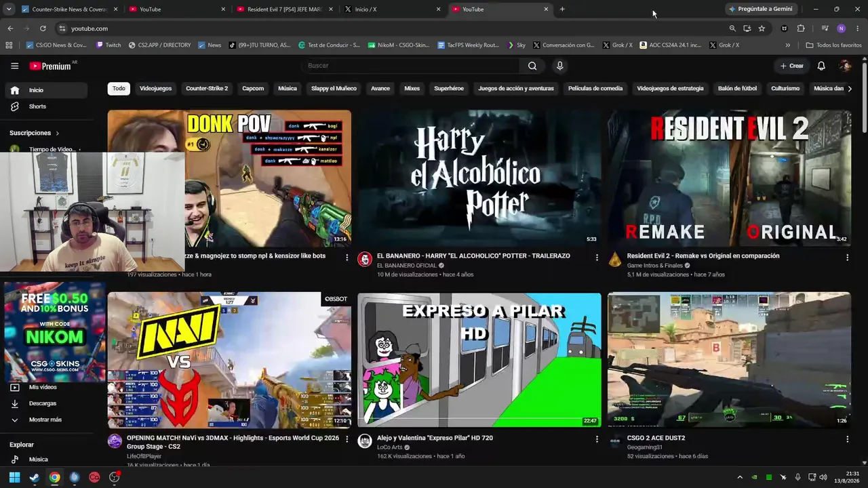Screen dimensions: 868x488
Task: Open the Windows Start menu
Action: 14,477
